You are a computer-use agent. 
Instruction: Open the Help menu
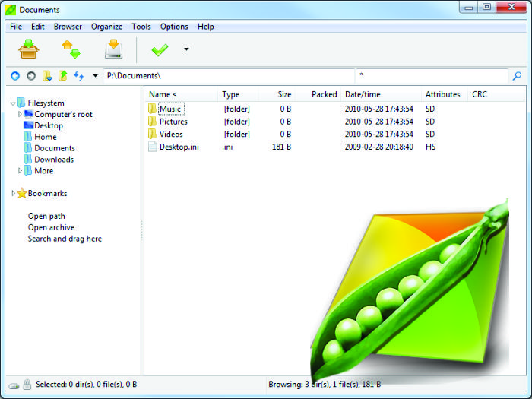click(206, 27)
